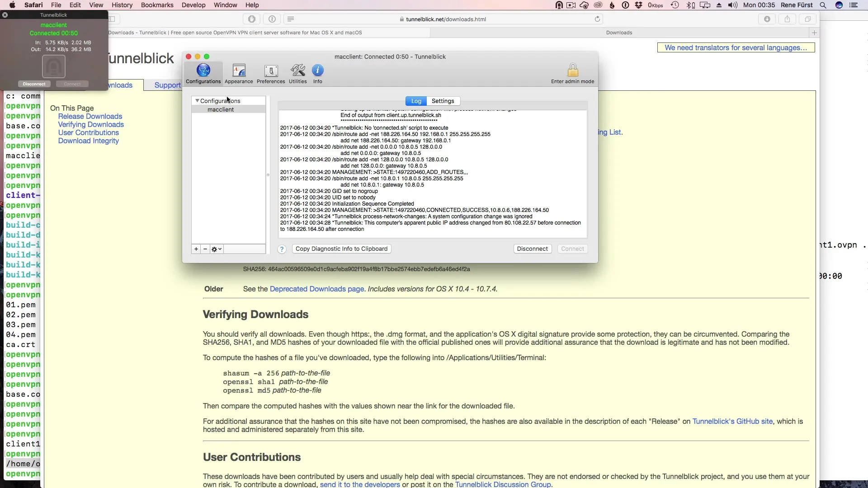The width and height of the screenshot is (868, 488).
Task: Click Disconnect in the Tunnelblick status popup
Action: (x=34, y=84)
